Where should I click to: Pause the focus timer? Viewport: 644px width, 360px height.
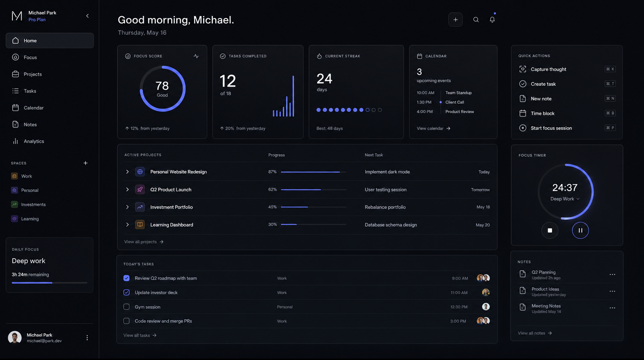tap(580, 230)
